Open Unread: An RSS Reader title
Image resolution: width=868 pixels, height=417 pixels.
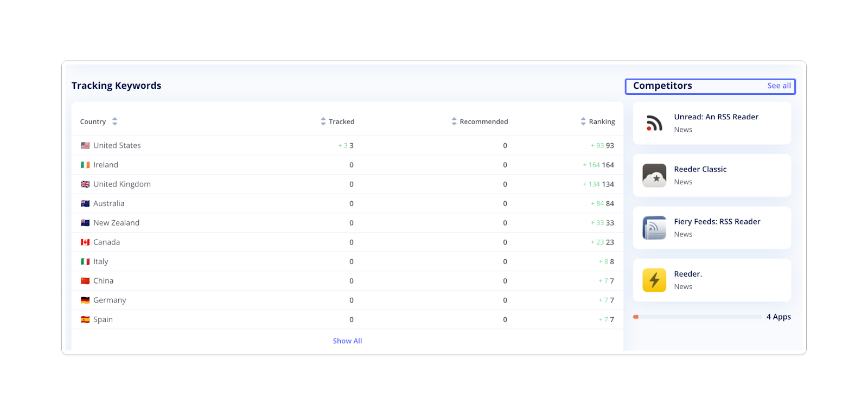click(716, 117)
